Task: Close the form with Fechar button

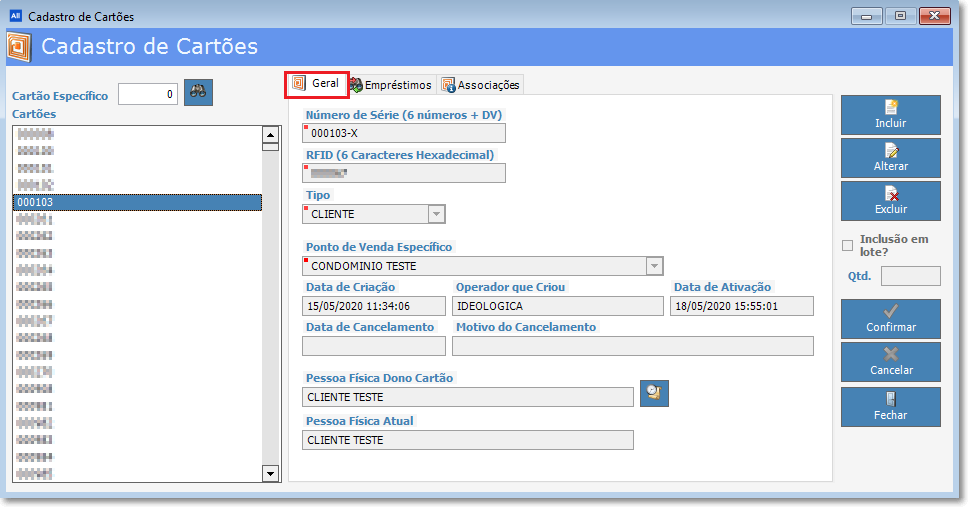Action: 890,406
